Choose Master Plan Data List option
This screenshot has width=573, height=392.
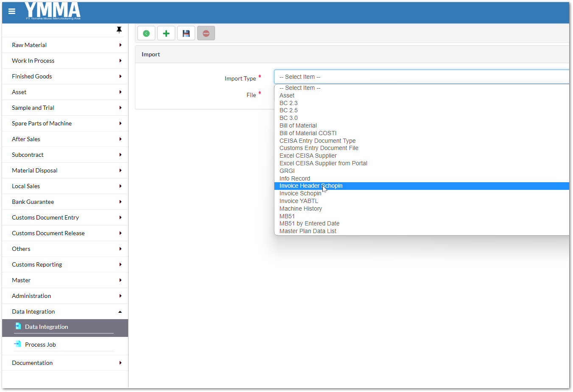[x=307, y=231]
